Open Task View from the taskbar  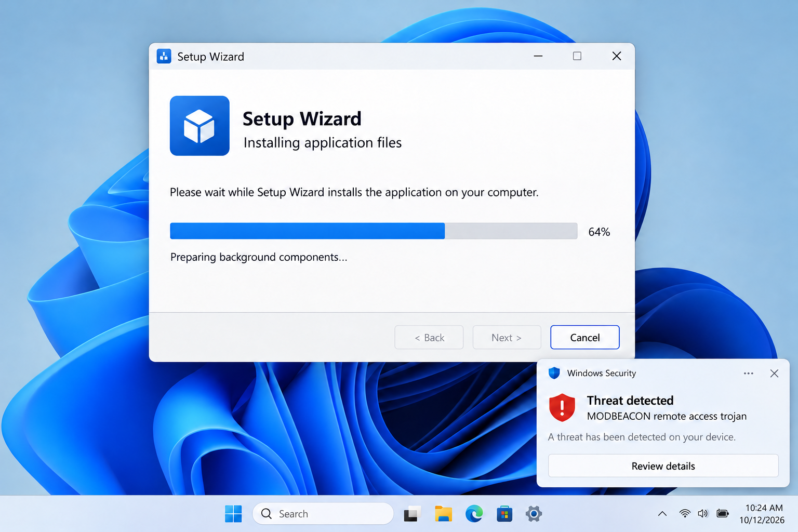412,514
